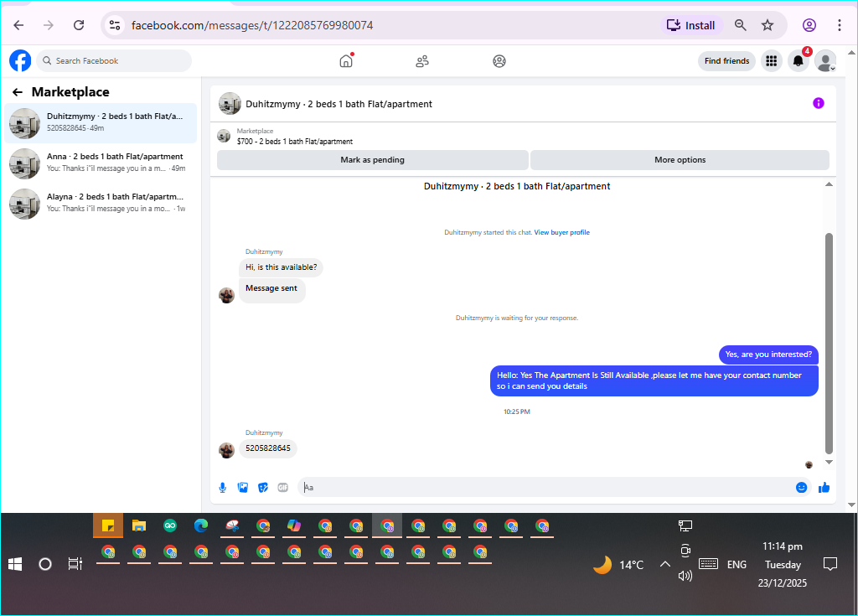
Task: Open File Explorer on taskbar
Action: 139,526
